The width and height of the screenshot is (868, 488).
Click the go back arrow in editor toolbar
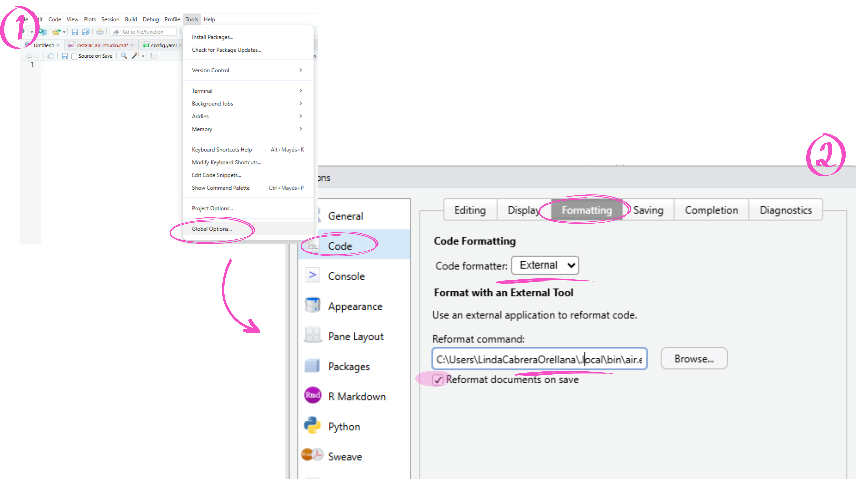click(28, 56)
